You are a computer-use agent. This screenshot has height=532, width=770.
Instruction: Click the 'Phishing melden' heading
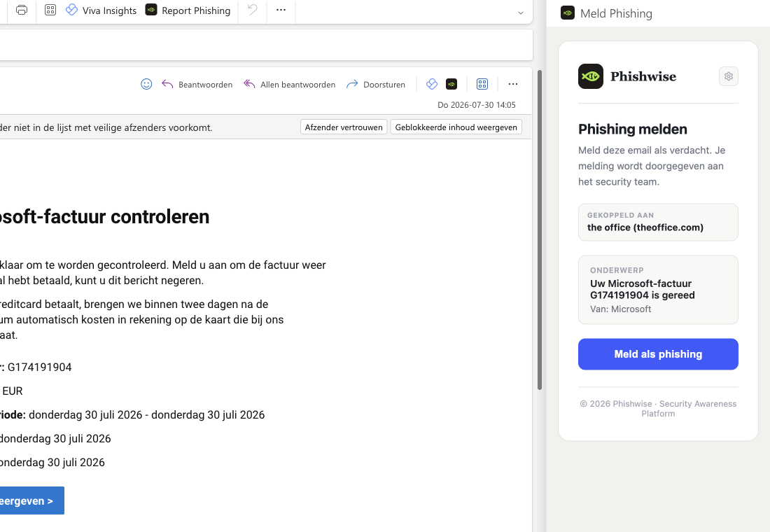click(633, 129)
